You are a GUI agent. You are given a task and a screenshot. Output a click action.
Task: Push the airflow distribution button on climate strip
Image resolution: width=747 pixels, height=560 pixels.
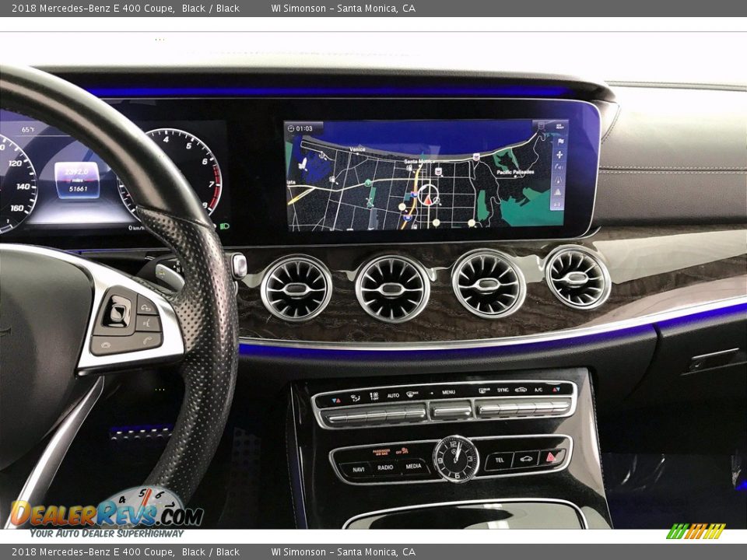(356, 397)
